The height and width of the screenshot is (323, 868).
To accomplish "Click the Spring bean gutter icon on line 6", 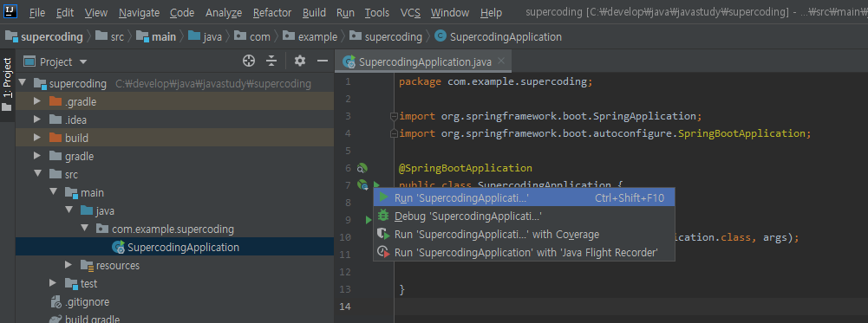I will 362,168.
